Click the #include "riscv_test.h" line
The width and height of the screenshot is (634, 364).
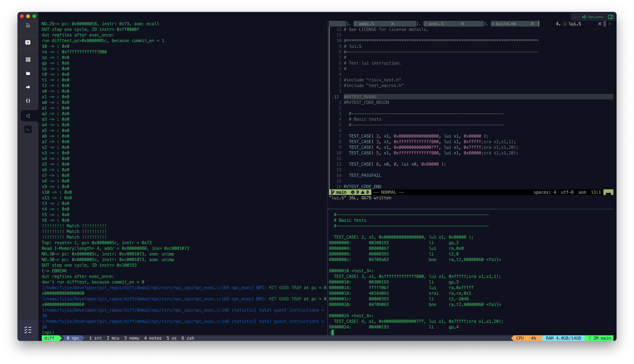[372, 80]
